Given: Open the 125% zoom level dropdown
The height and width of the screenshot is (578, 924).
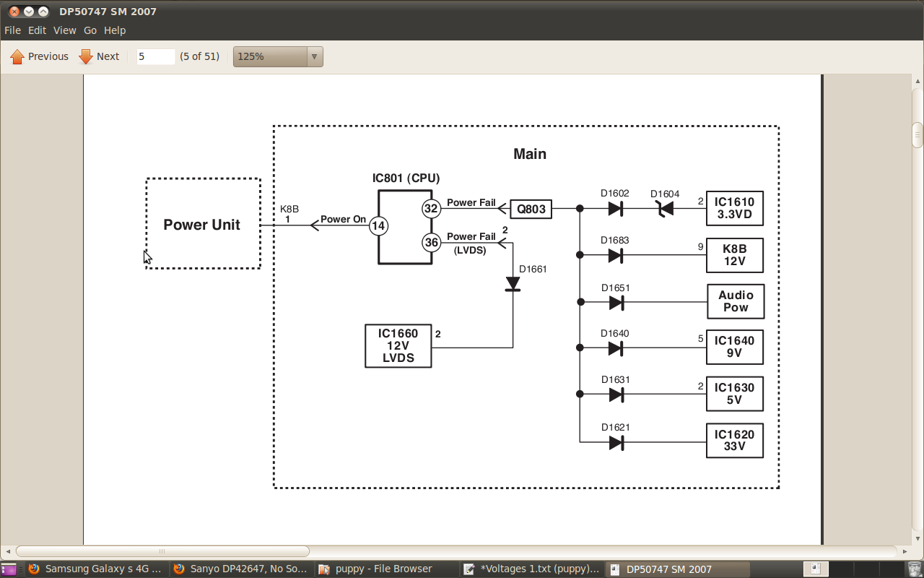Looking at the screenshot, I should click(x=278, y=56).
